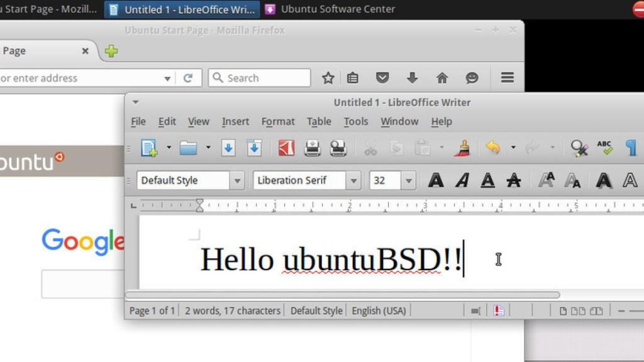The image size is (644, 362).
Task: Click the Undo button on the toolbar
Action: coord(492,148)
